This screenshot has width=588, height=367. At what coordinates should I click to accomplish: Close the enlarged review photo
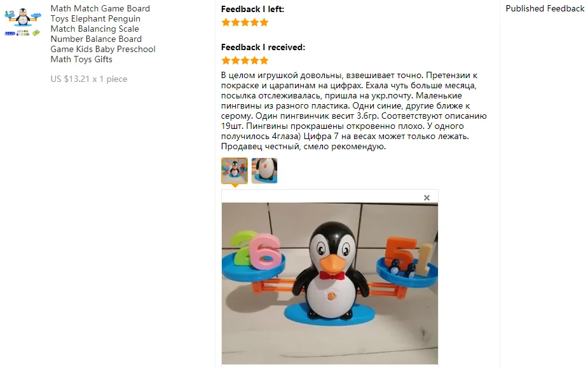[x=427, y=197]
